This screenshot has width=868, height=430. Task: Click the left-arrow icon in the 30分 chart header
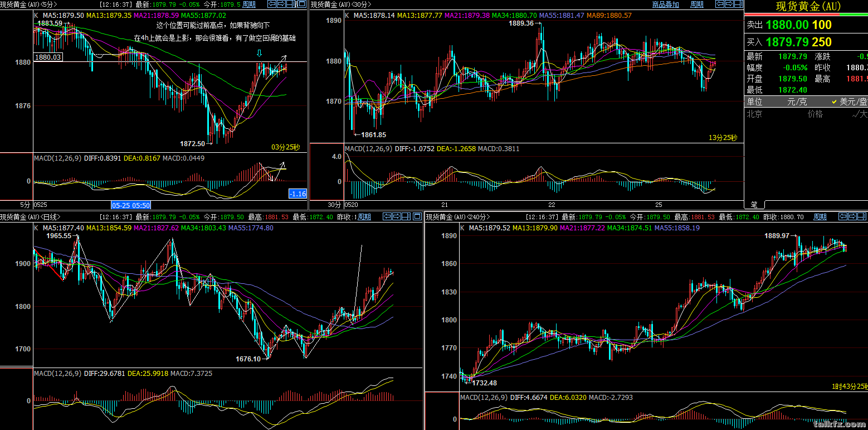(x=720, y=4)
